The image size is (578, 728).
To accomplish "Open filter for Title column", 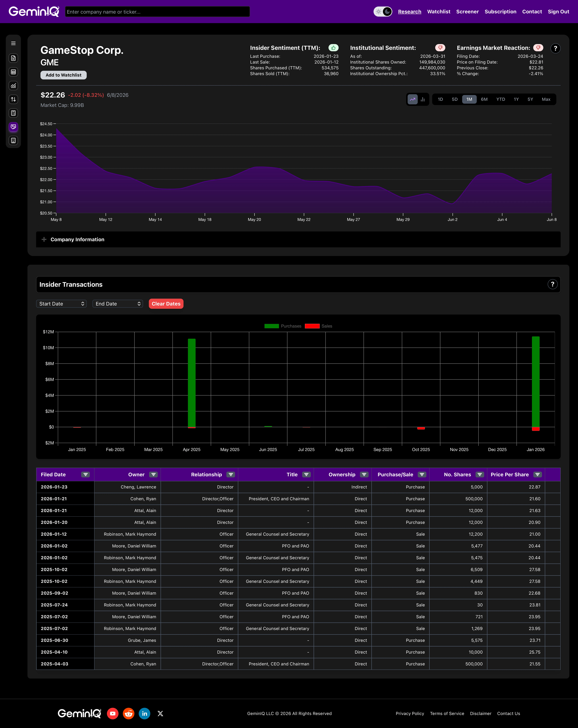I will tap(306, 474).
